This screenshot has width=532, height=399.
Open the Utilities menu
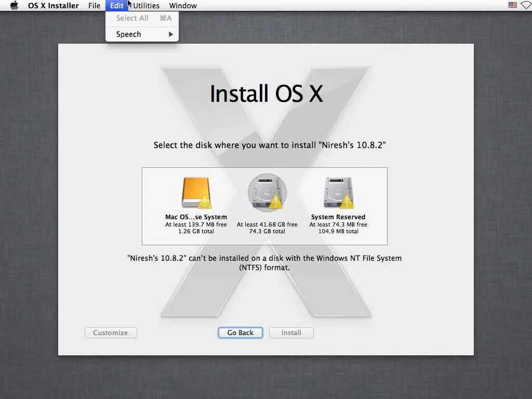146,5
